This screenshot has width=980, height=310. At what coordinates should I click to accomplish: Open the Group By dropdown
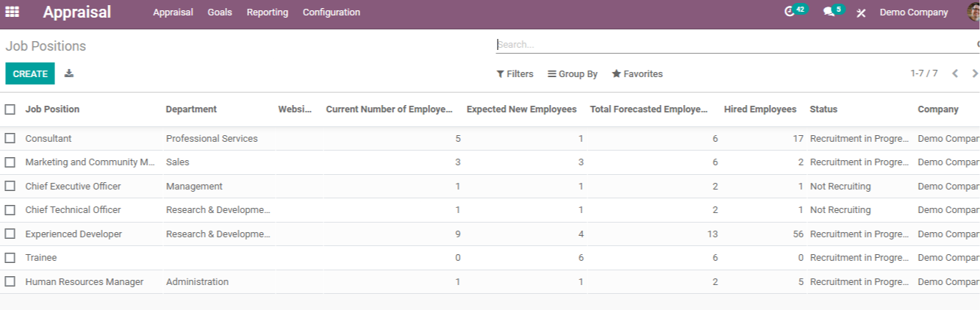click(x=573, y=74)
